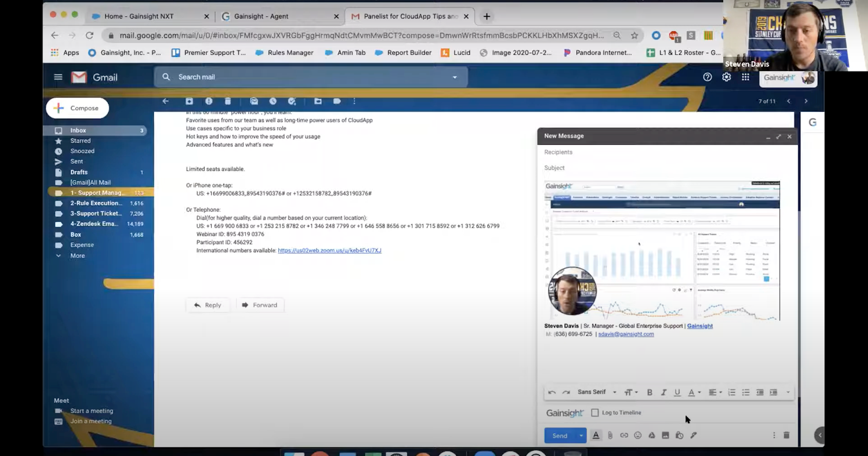Image resolution: width=868 pixels, height=456 pixels.
Task: Report this email as spam
Action: coord(209,101)
